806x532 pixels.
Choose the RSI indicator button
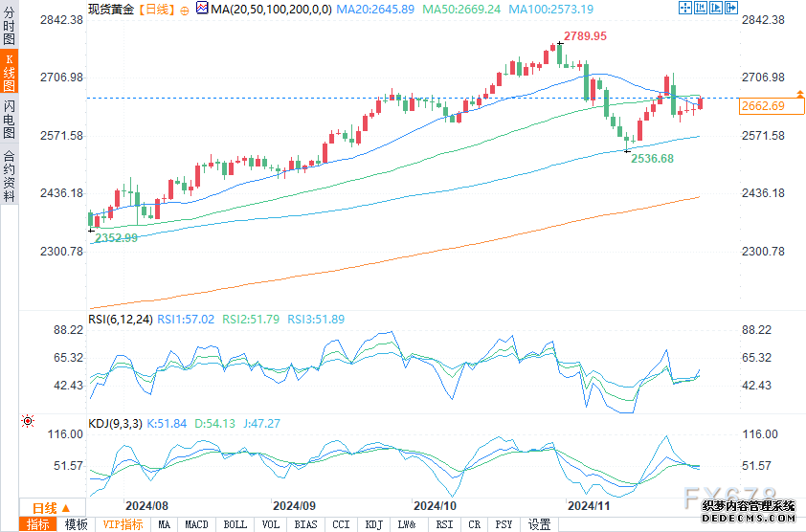(444, 524)
